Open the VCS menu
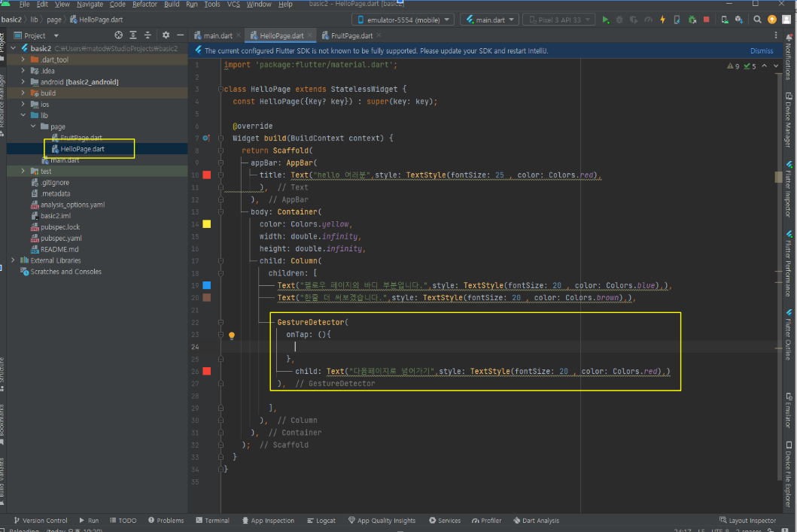 point(233,4)
